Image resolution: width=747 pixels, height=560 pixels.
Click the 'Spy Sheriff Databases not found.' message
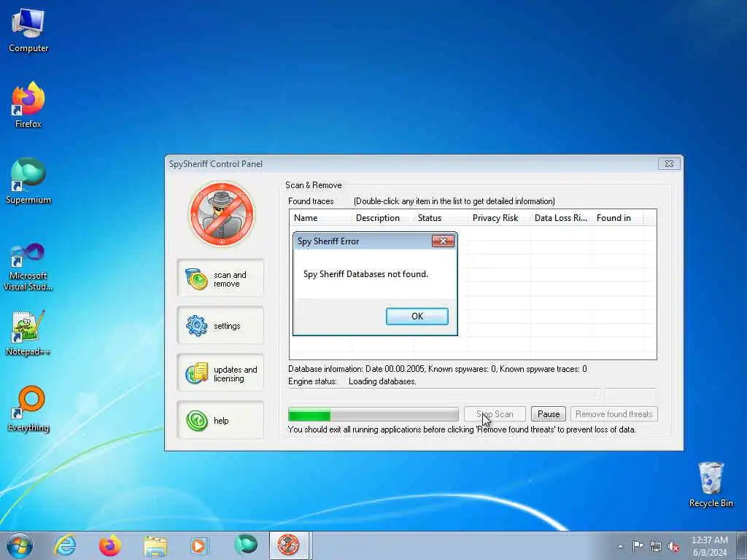click(366, 274)
